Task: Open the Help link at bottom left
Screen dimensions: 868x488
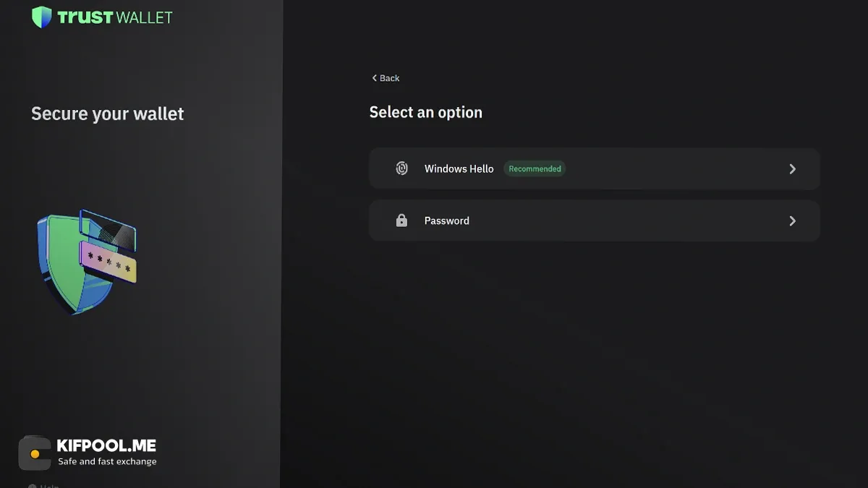Action: click(x=43, y=486)
